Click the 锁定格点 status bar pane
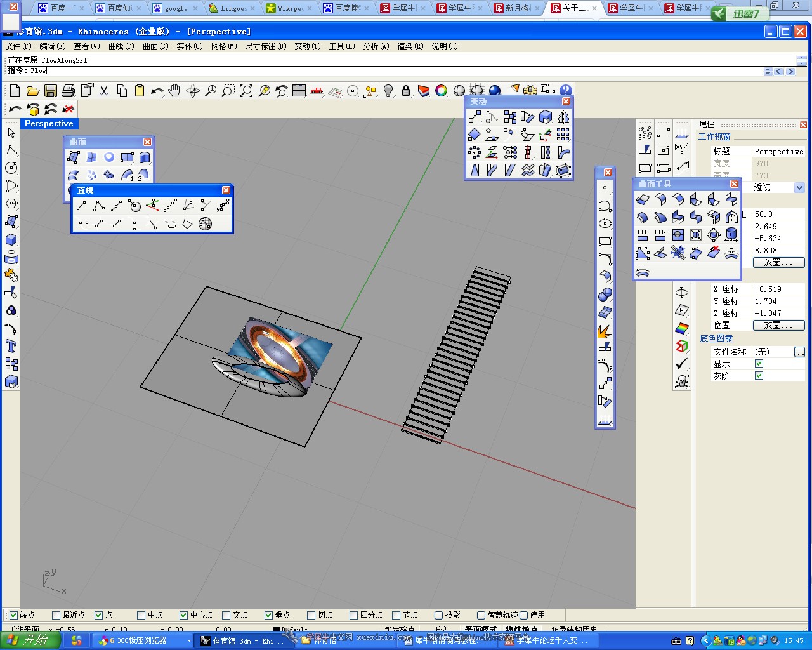 [400, 629]
